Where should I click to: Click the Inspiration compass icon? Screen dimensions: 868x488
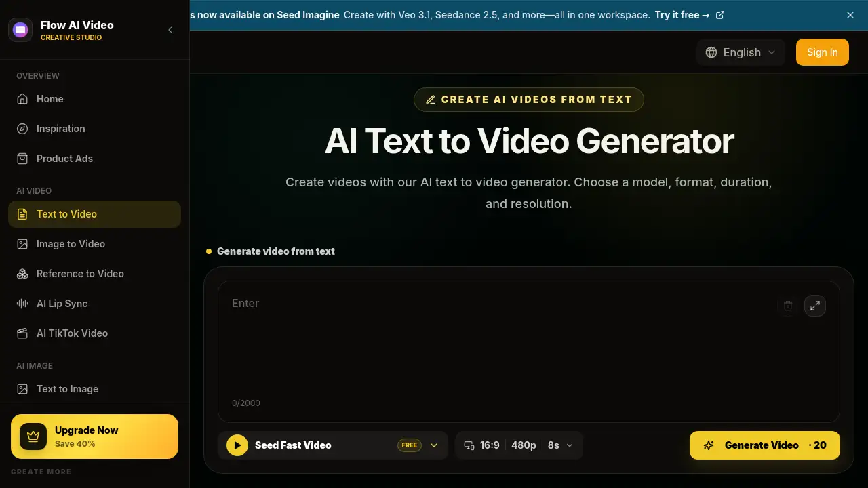pos(22,129)
